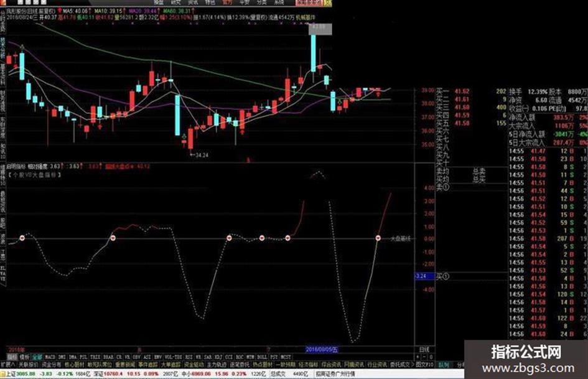Select the CR indicator tab
This screenshot has width=588, height=379.
(x=119, y=357)
